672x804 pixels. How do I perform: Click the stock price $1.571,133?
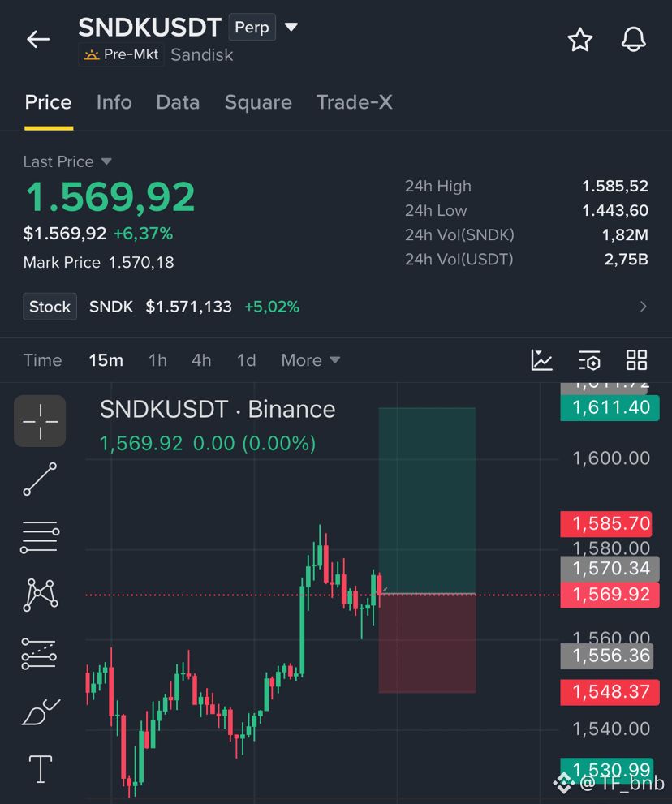click(x=189, y=307)
